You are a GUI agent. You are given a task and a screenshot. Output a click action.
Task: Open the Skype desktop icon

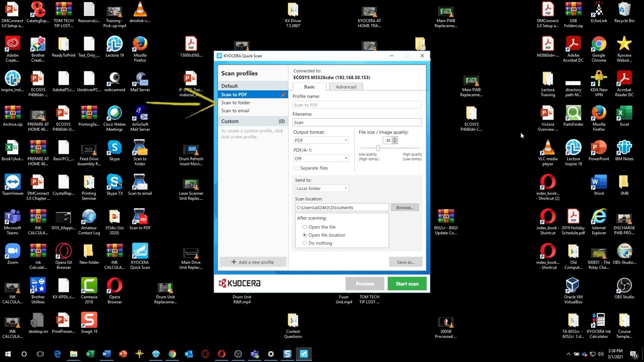pos(115,151)
